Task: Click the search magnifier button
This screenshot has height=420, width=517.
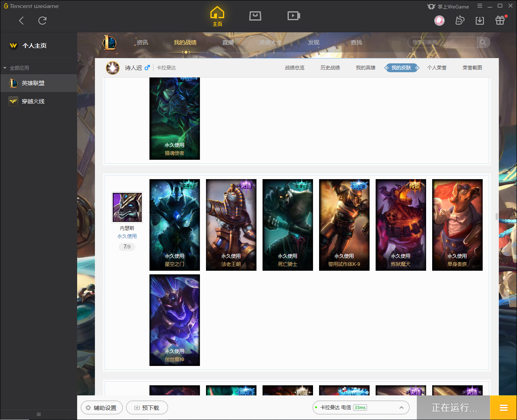Action: point(483,42)
